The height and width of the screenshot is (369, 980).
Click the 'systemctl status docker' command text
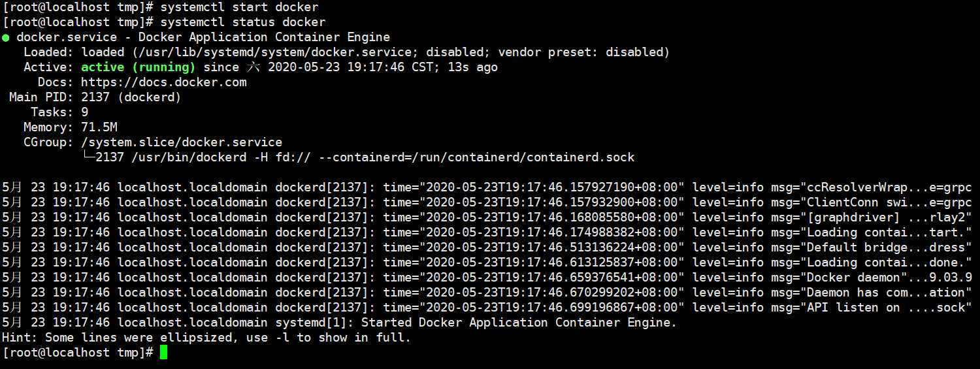point(242,22)
